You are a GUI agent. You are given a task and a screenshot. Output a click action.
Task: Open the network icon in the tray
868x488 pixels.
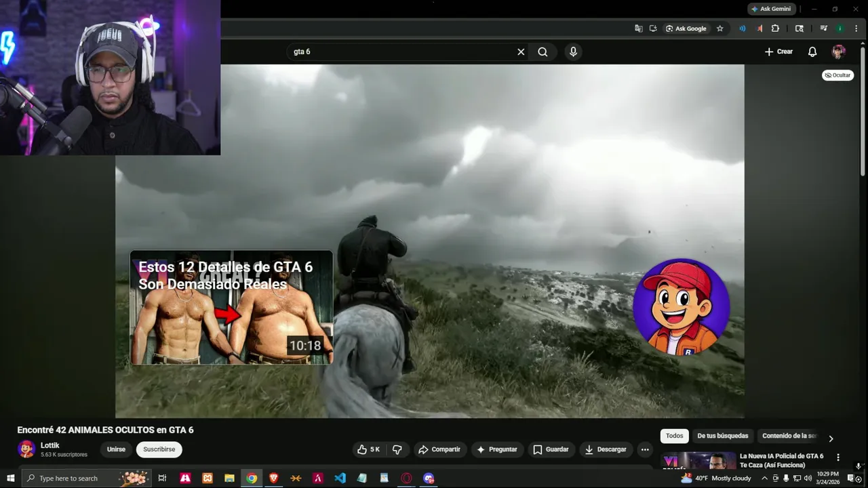point(797,478)
